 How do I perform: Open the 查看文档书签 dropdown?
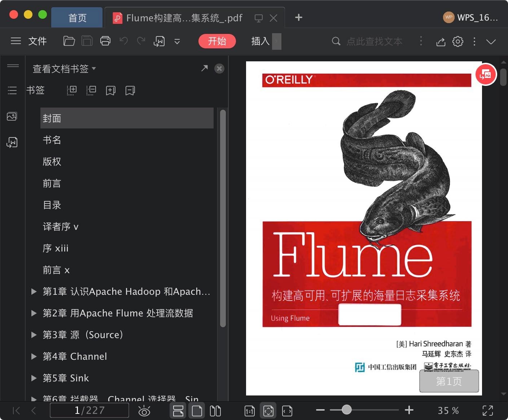click(64, 69)
